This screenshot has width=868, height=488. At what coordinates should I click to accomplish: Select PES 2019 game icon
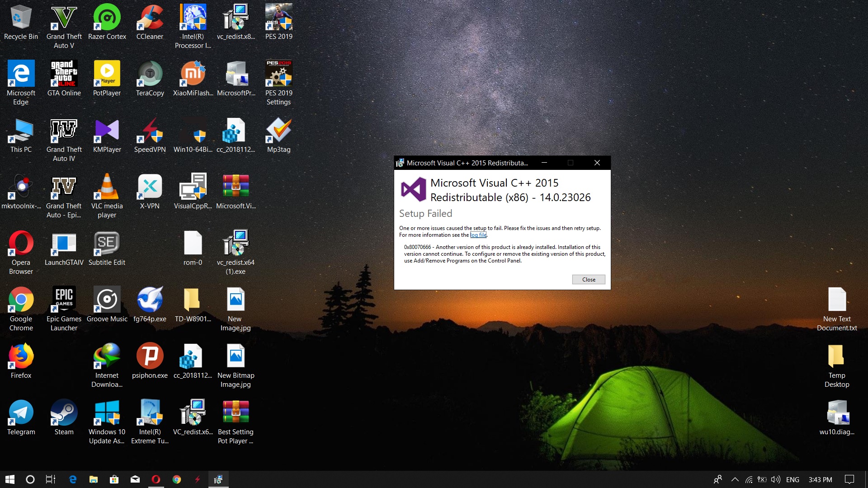[278, 23]
